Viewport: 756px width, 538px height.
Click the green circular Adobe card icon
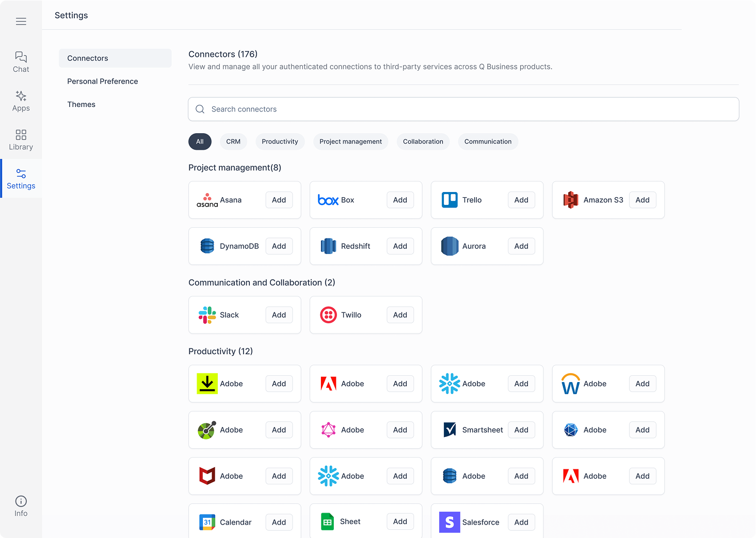coord(207,430)
